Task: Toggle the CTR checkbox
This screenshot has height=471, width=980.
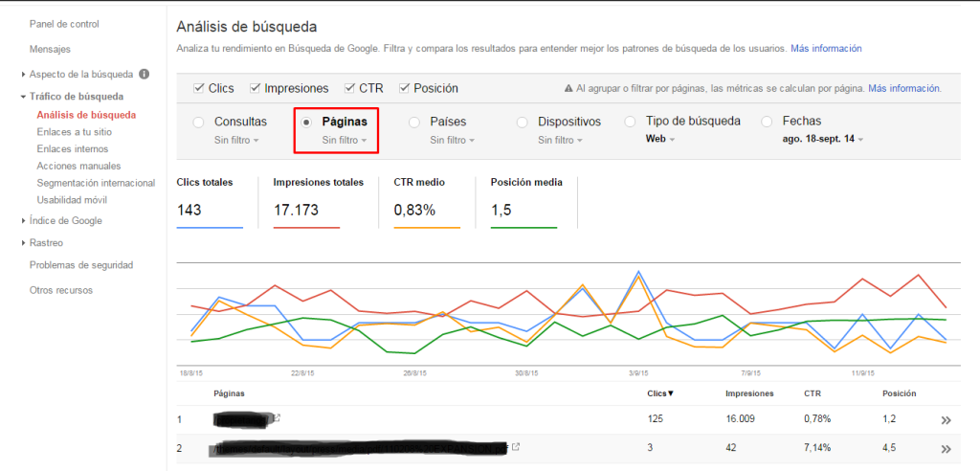Action: (x=348, y=87)
